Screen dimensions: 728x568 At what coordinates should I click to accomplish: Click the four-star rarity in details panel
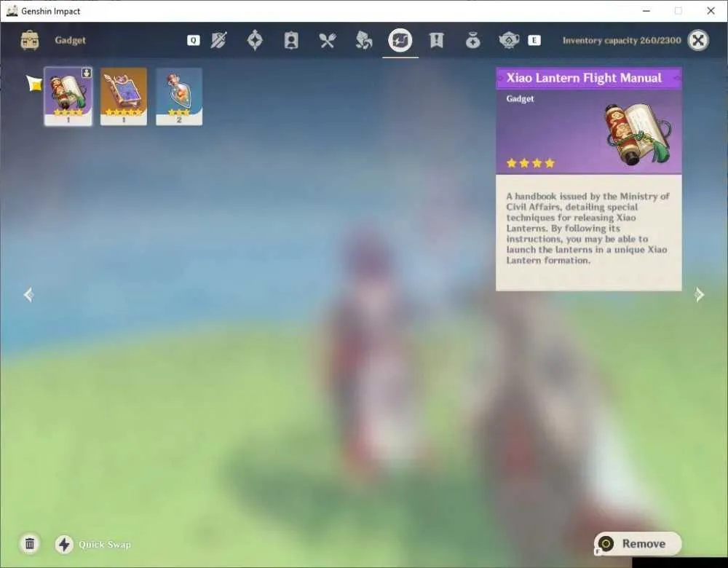(530, 163)
